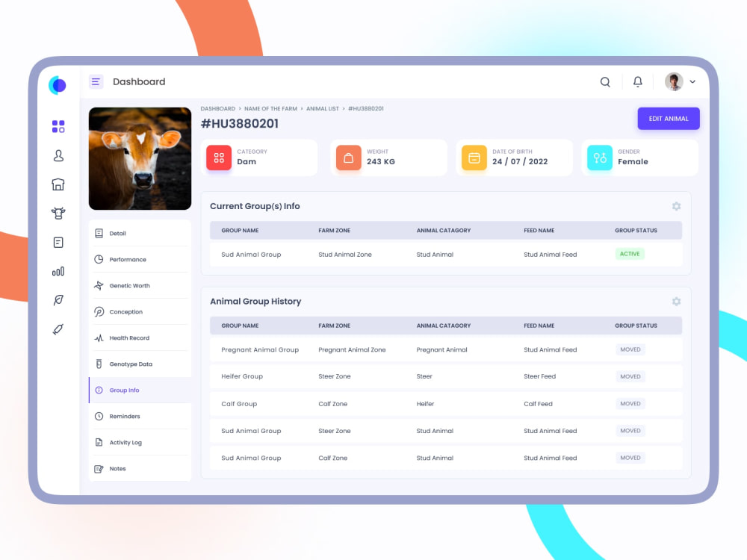Click the user profile avatar

[x=674, y=82]
